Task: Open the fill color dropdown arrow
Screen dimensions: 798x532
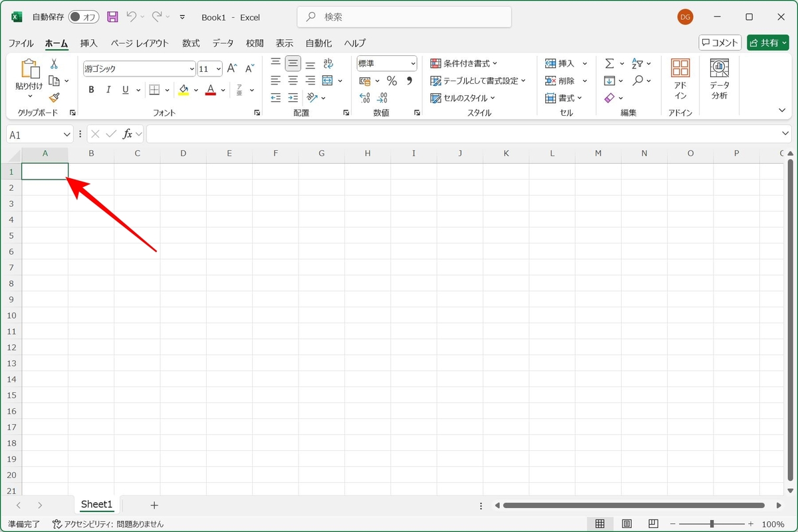Action: 196,90
